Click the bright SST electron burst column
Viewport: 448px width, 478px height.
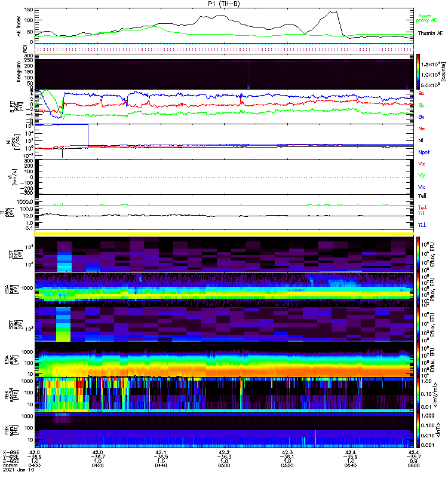tap(63, 324)
